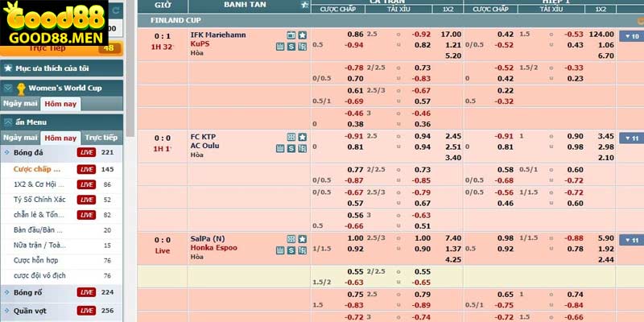Click the Women's World Cup trophy icon
This screenshot has height=322, width=644.
[x=21, y=89]
